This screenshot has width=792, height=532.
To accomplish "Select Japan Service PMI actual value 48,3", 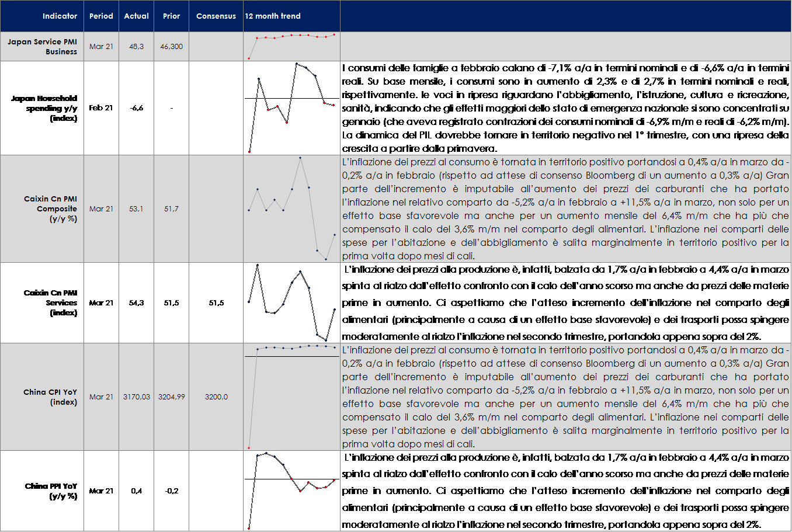I will 136,47.
